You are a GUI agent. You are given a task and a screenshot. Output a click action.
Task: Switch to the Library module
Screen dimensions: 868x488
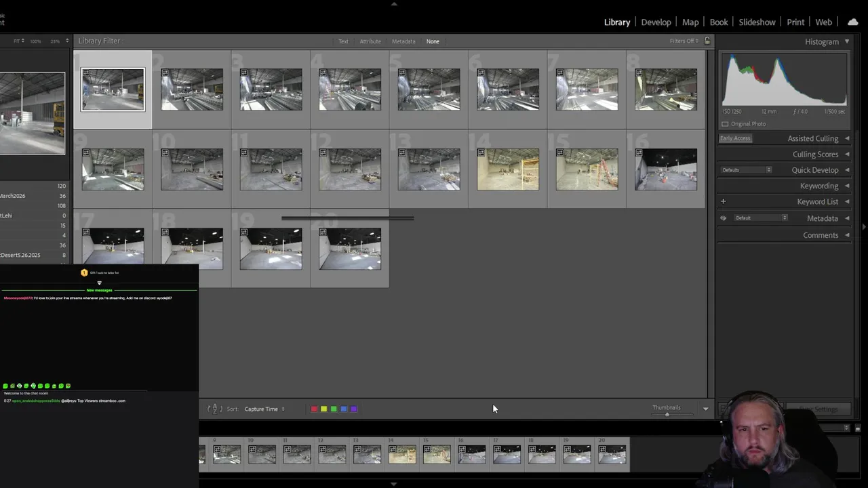617,22
